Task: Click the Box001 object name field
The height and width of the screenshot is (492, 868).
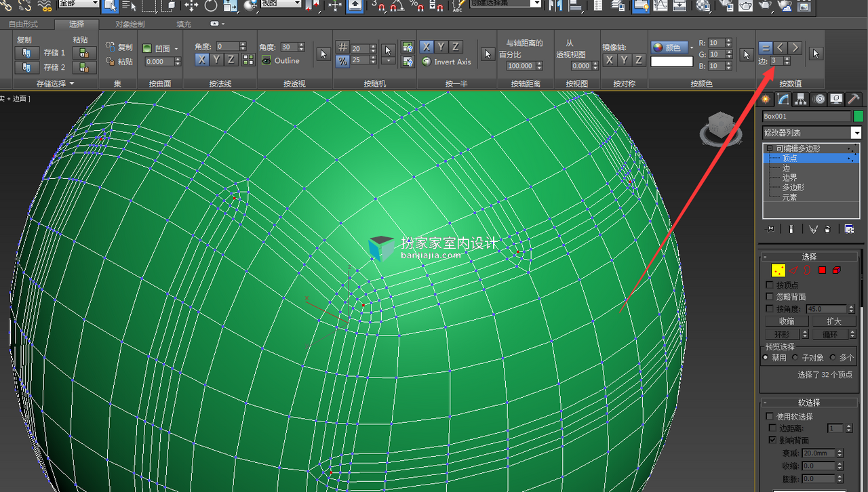Action: 806,116
